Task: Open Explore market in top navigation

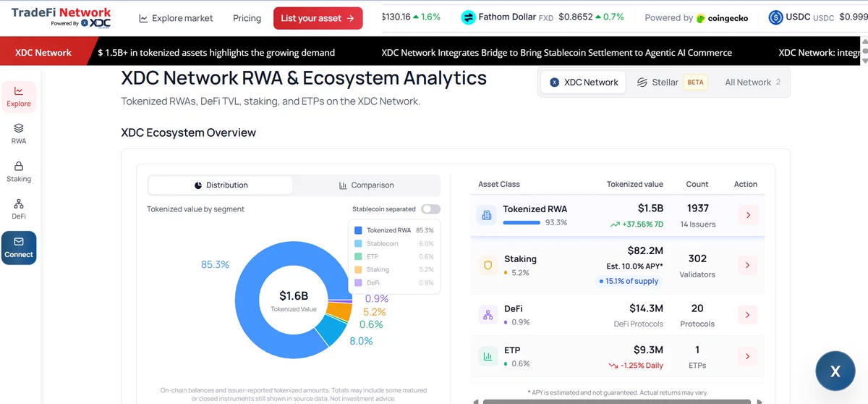Action: pos(176,18)
